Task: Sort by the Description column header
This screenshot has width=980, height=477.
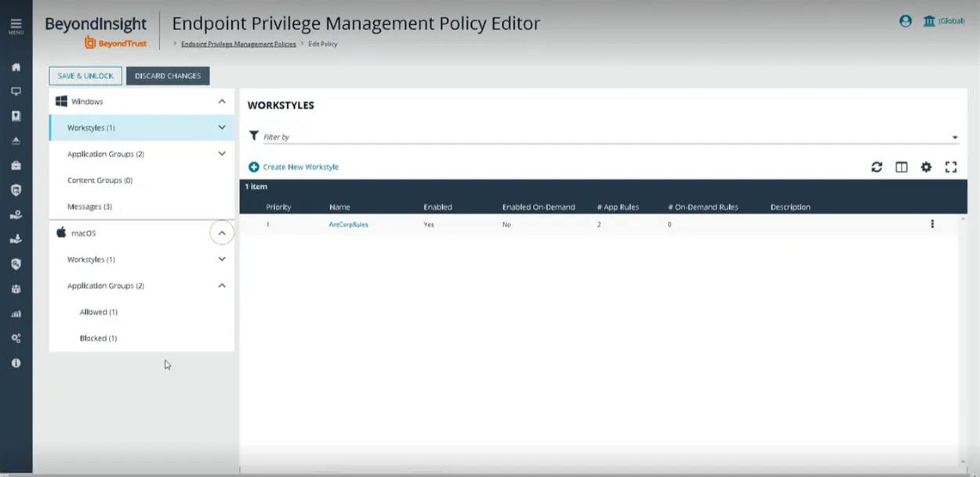Action: (x=790, y=207)
